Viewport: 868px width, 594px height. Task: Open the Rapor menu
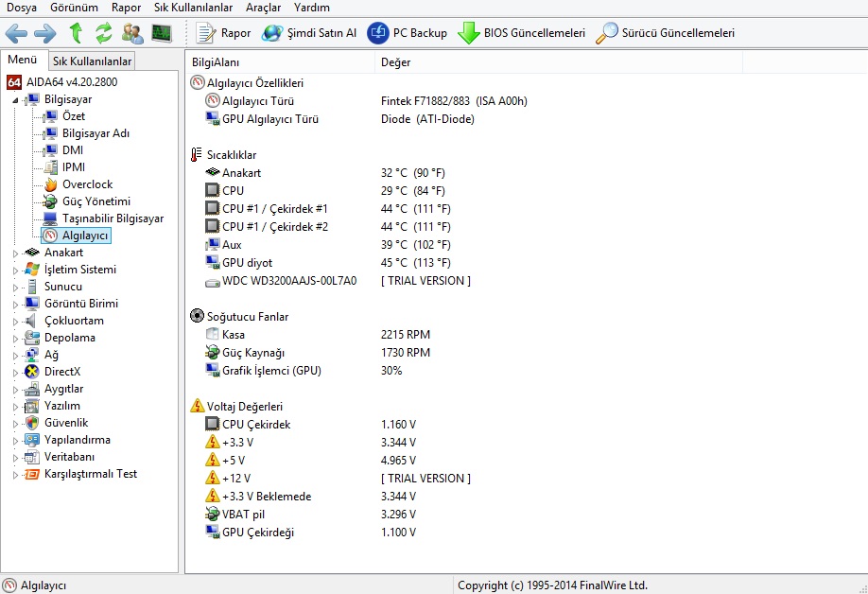(x=126, y=8)
